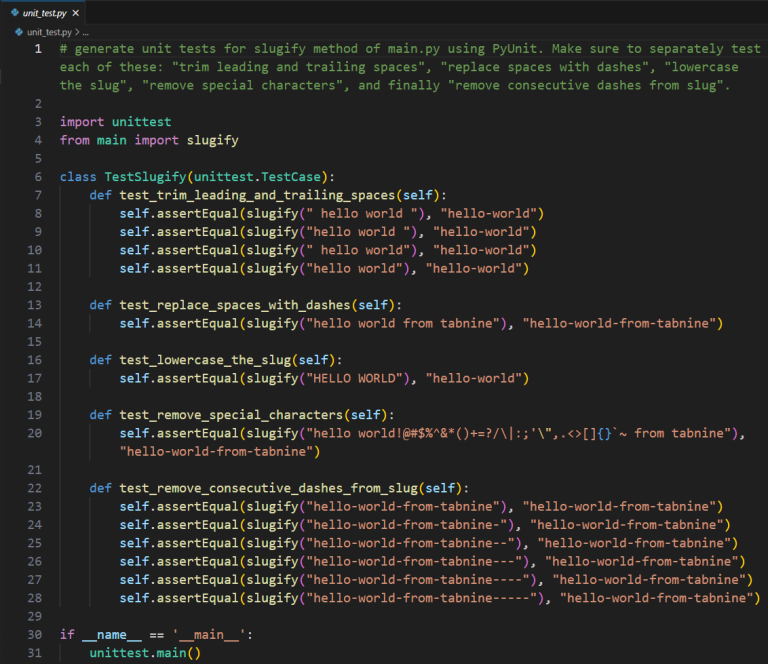Select the unit_test.py tab label
Screen dimensions: 768x664
[44, 13]
